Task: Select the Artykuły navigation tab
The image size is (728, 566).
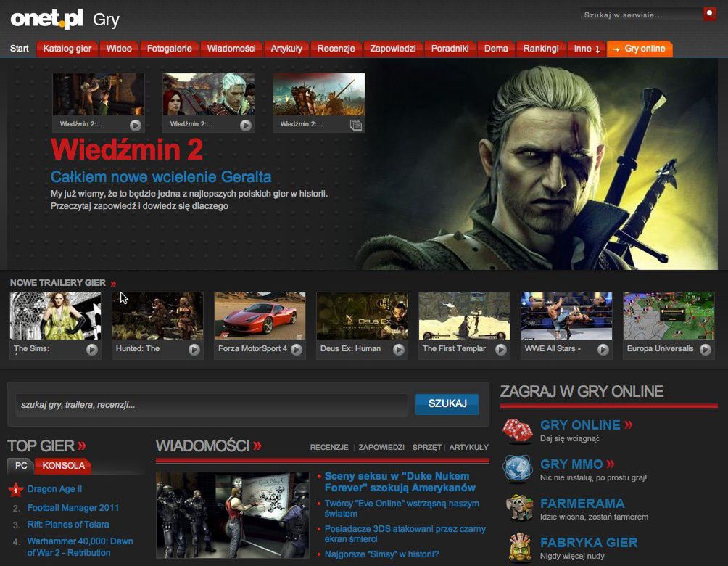Action: 286,49
